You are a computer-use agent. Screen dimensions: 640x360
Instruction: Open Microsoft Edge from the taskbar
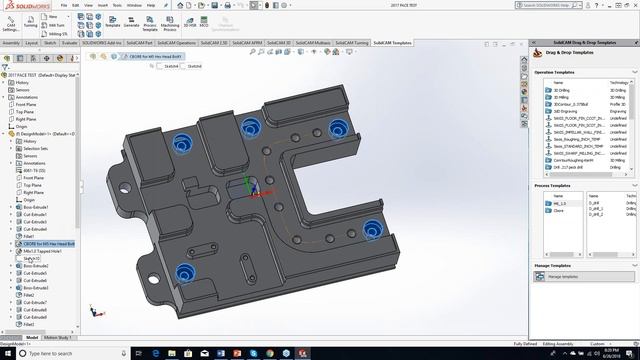(x=156, y=353)
